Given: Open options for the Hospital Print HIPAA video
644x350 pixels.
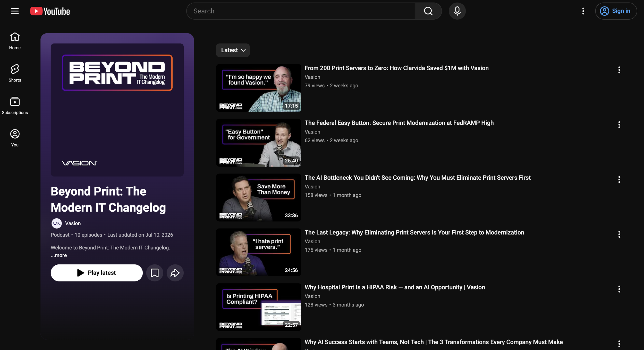Looking at the screenshot, I should 619,289.
